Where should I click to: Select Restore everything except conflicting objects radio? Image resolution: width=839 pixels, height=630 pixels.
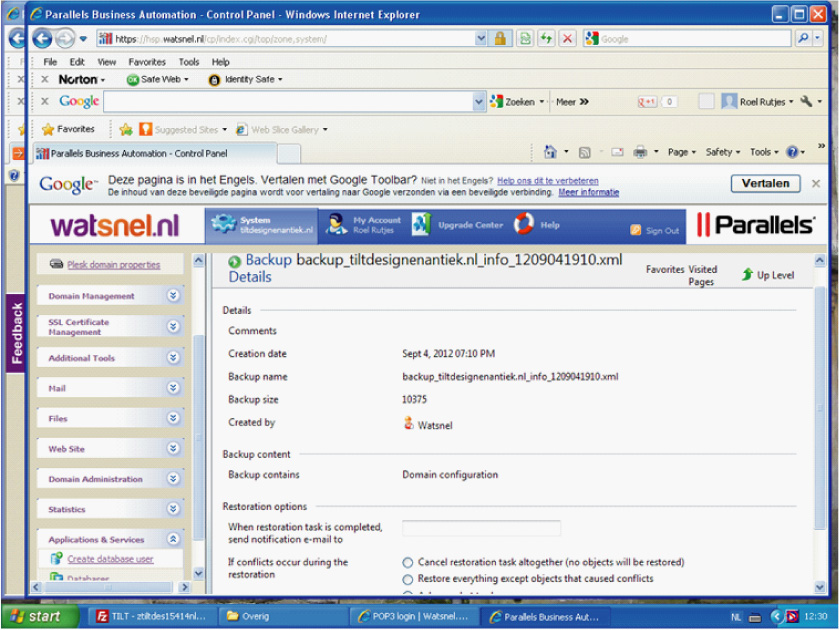pos(408,579)
